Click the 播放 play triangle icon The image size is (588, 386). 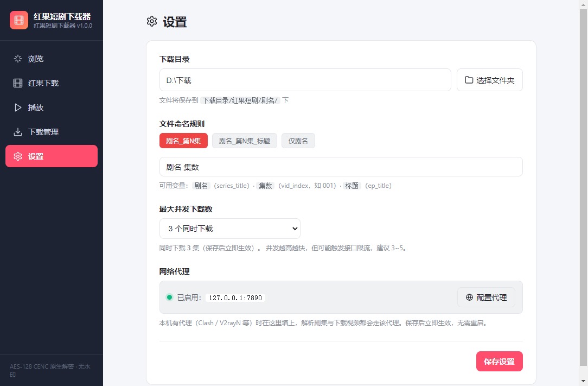(17, 107)
